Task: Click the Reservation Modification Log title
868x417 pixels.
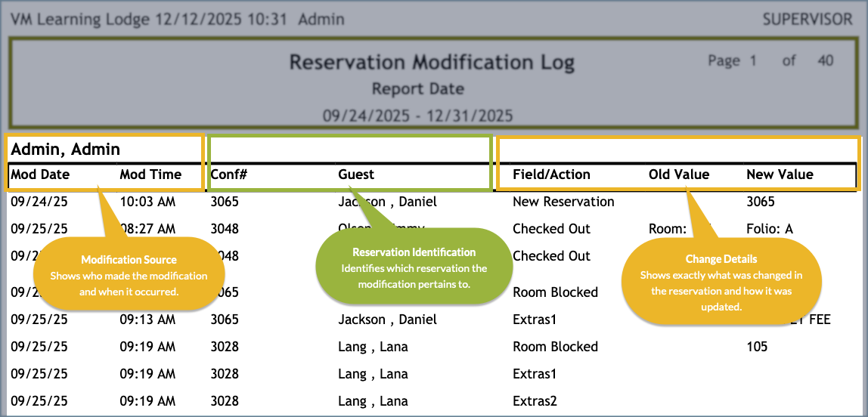Action: click(x=432, y=62)
